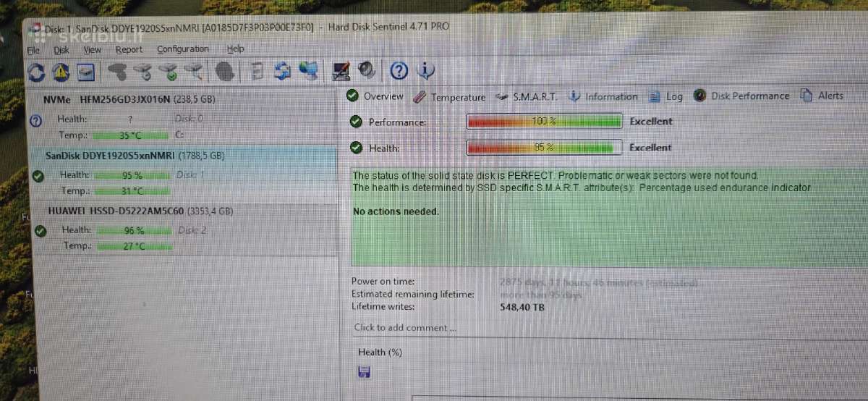Click the speaker sound toolbar icon
Viewport: 868px width, 401px height.
pos(366,70)
